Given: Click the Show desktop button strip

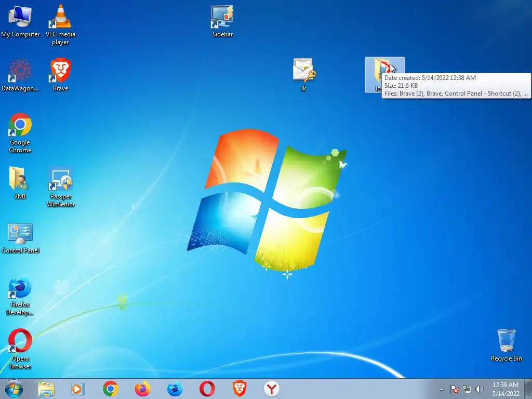Looking at the screenshot, I should click(x=528, y=389).
